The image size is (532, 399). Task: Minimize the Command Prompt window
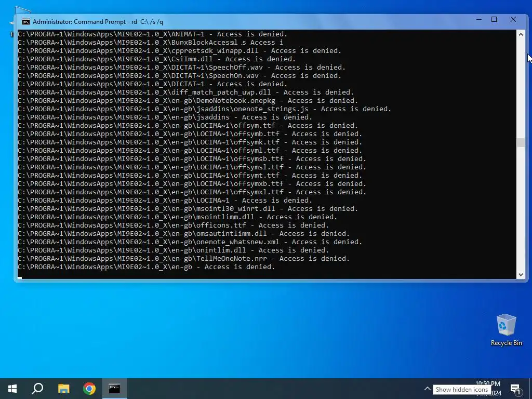[x=478, y=20]
